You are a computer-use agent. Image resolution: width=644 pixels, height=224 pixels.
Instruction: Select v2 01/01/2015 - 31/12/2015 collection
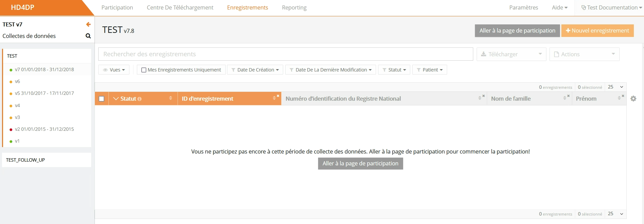pyautogui.click(x=44, y=129)
